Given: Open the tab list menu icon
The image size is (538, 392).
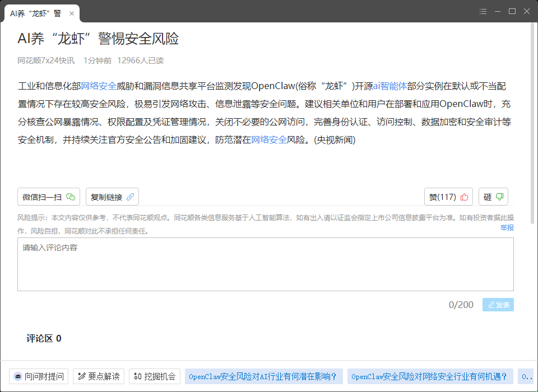Looking at the screenshot, I should 483,12.
